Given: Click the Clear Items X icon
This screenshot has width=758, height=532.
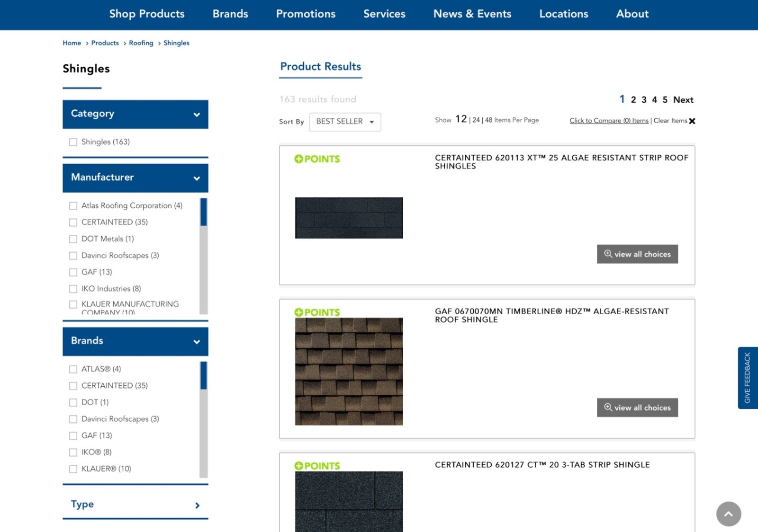Looking at the screenshot, I should pos(692,121).
